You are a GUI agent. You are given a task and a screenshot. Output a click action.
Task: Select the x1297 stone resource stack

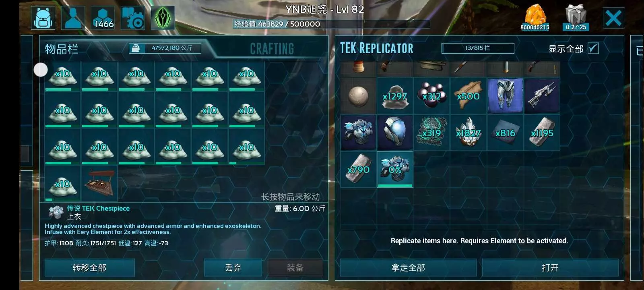(395, 96)
